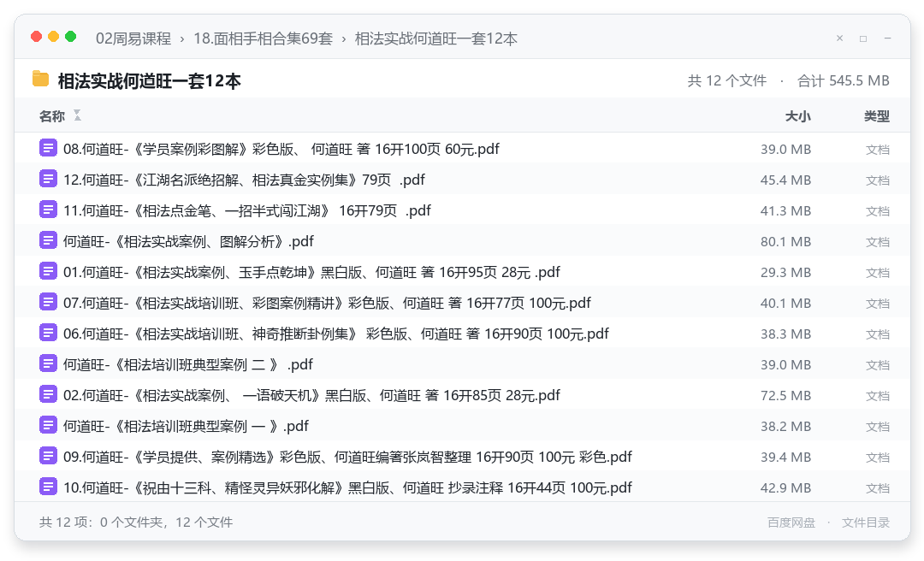Select file 何道旺-《相法培训班典型案例 一 》.pdf

tap(462, 425)
